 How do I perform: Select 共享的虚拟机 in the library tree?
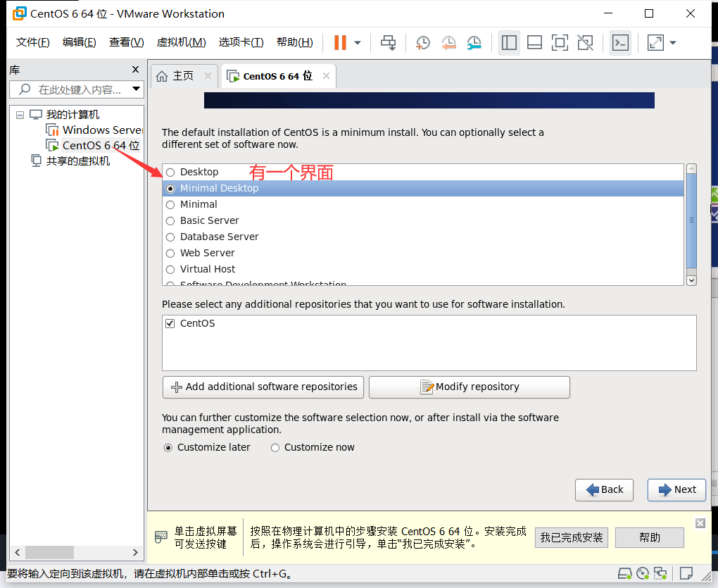pos(70,161)
